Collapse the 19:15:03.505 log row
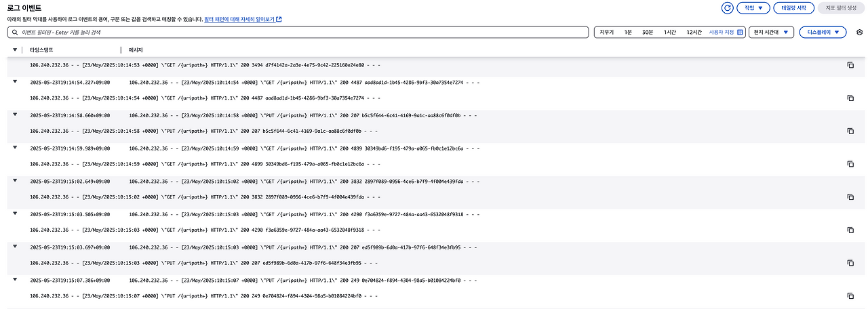Image resolution: width=868 pixels, height=309 pixels. [x=15, y=213]
